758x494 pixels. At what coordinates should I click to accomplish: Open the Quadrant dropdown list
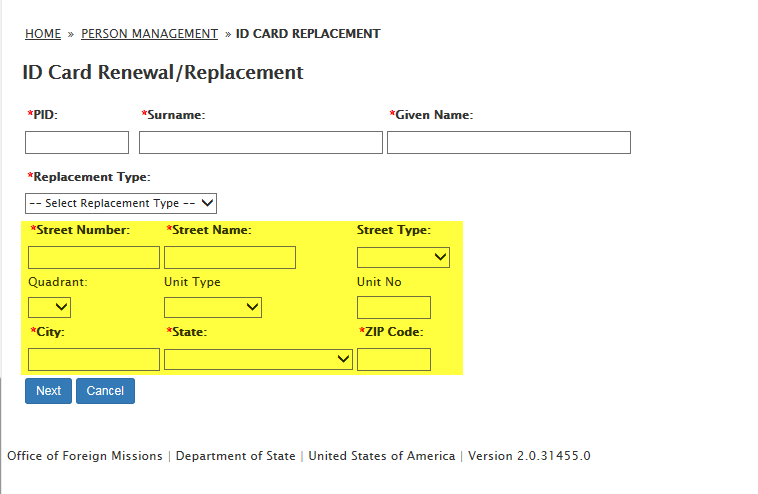click(x=49, y=307)
